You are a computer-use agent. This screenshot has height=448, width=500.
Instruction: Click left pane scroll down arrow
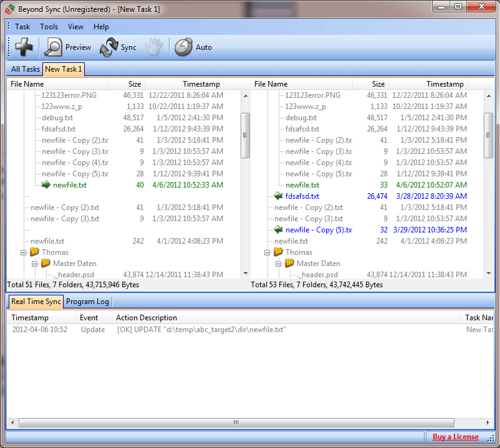(x=246, y=274)
